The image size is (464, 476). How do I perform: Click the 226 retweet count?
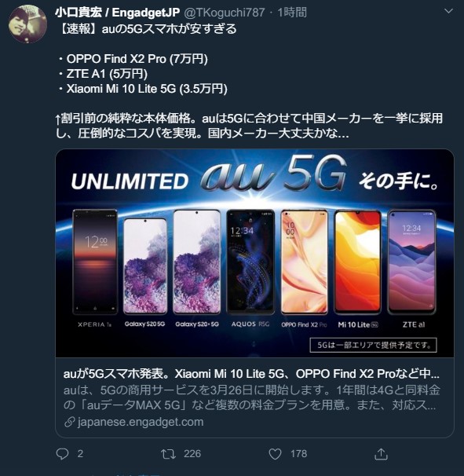pos(192,454)
